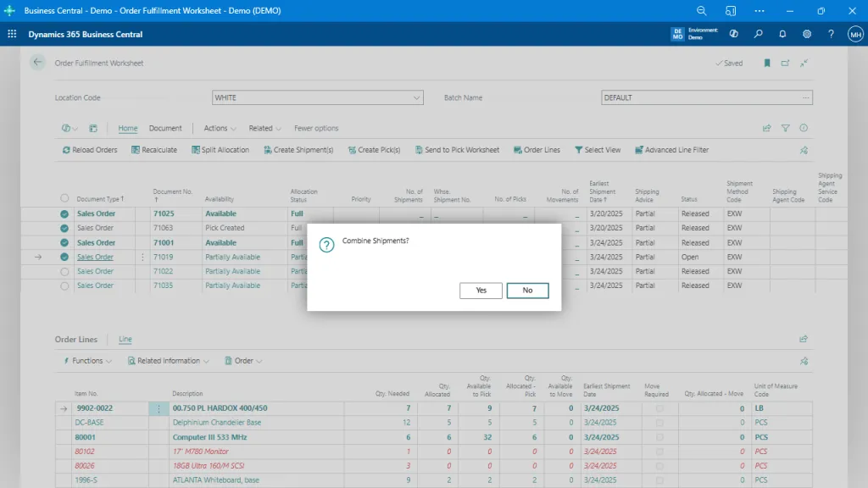Viewport: 868px width, 488px height.
Task: Select the radio button on order 71022
Action: tap(64, 271)
